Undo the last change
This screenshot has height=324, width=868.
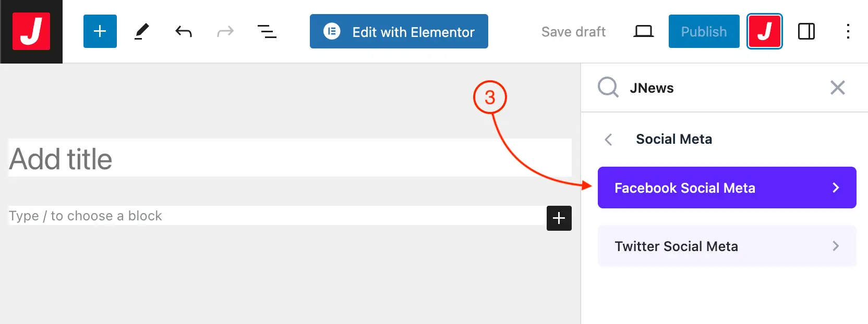point(184,32)
